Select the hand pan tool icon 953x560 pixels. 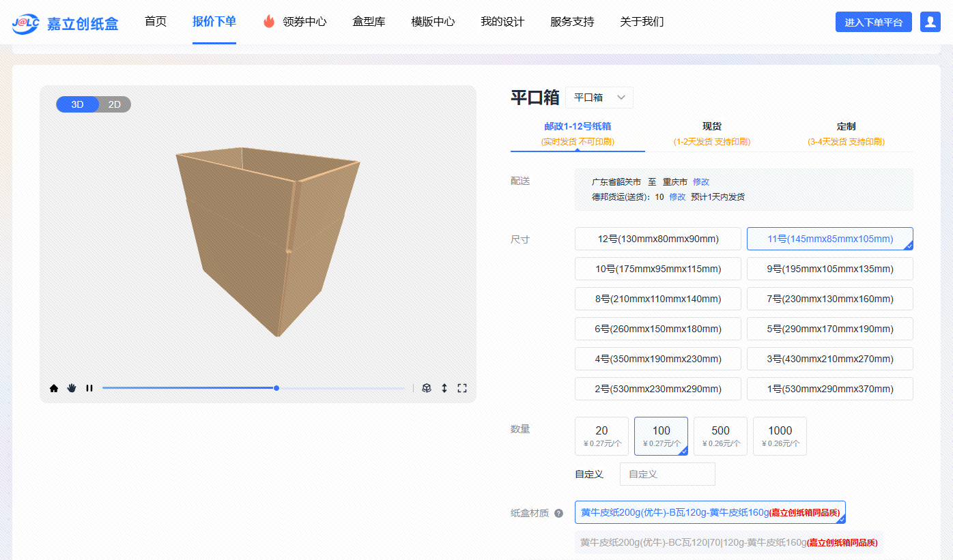72,388
